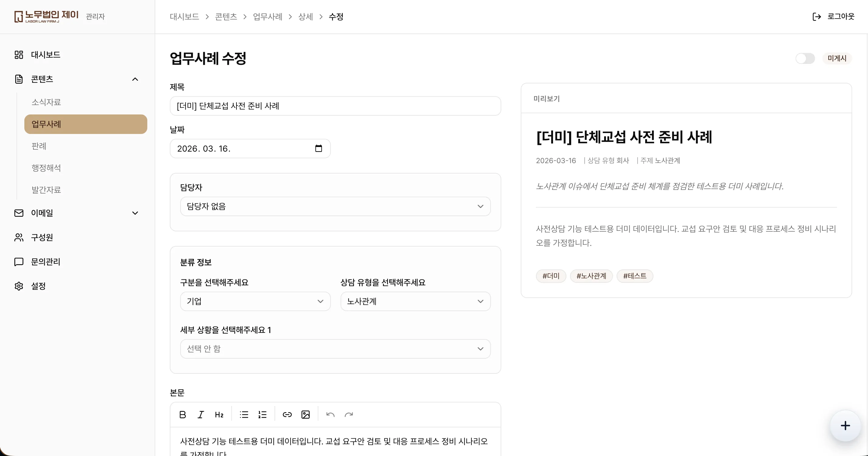Expand the 이메일 menu section
The height and width of the screenshot is (456, 868).
click(x=78, y=213)
